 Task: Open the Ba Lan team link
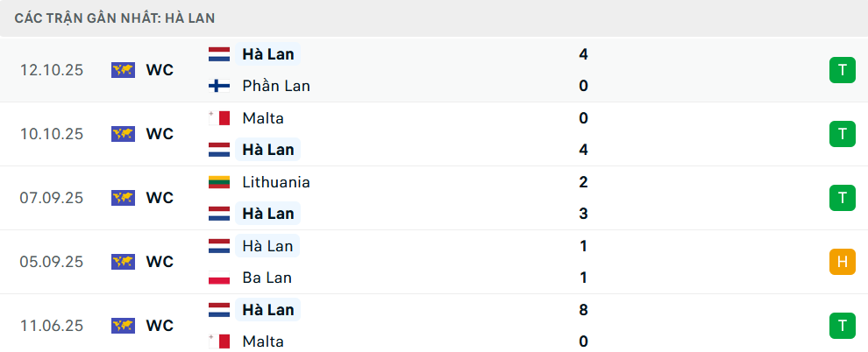coord(267,278)
